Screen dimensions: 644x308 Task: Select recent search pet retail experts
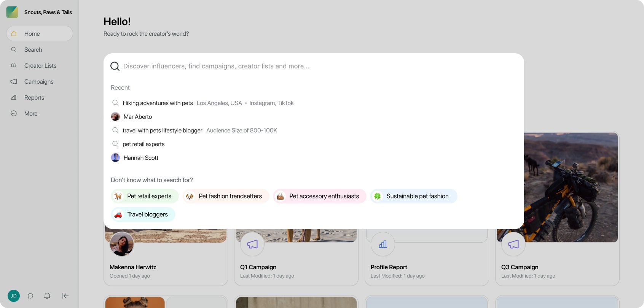tap(143, 144)
